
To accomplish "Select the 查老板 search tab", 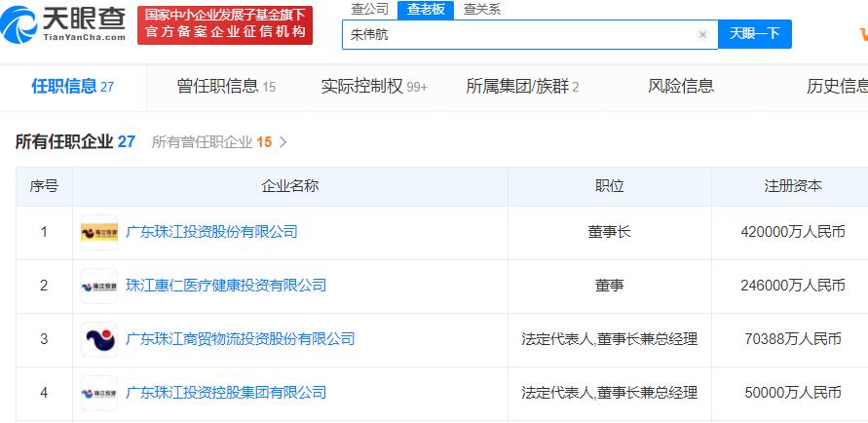I will pyautogui.click(x=426, y=10).
